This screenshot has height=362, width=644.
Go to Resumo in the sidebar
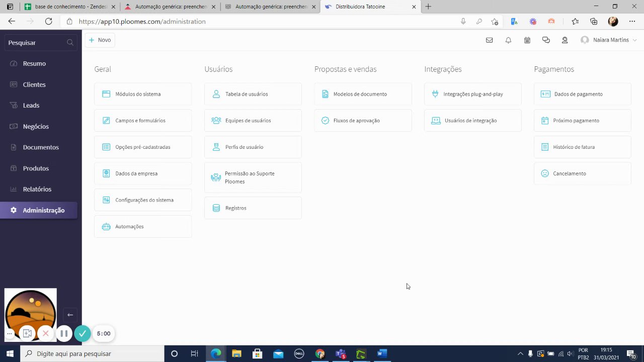click(x=34, y=64)
